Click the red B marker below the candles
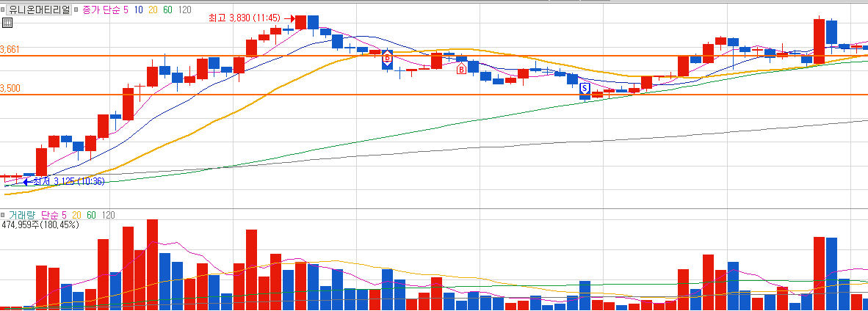This screenshot has width=868, height=311. (460, 70)
